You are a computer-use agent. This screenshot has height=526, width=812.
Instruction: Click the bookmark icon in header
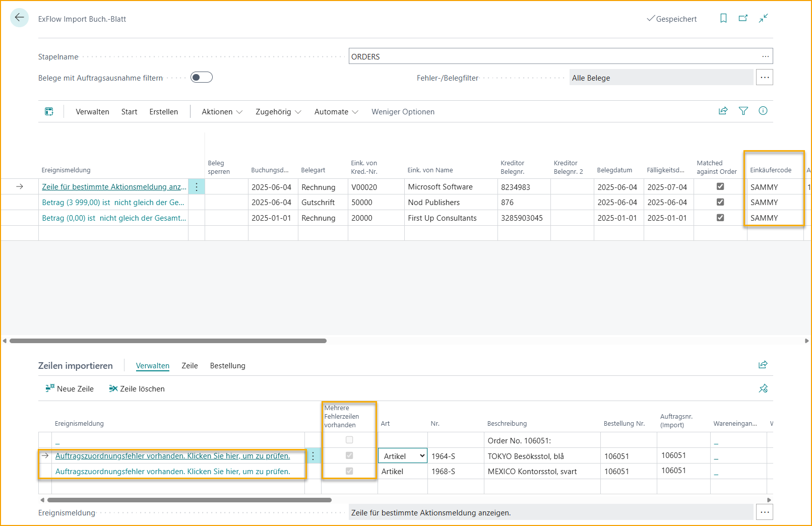pos(723,18)
